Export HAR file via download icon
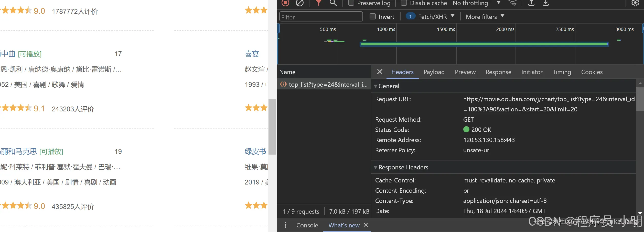Screen dimensions: 644x232 [x=545, y=3]
